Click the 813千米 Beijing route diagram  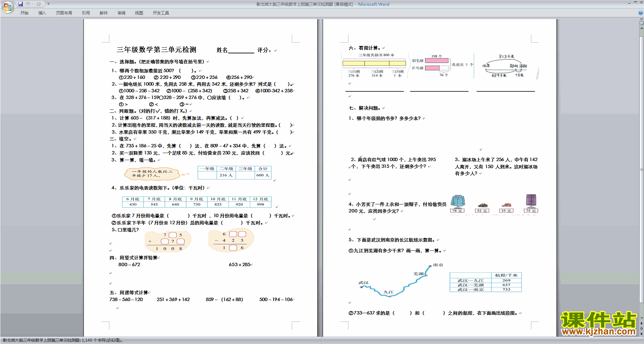click(x=505, y=66)
